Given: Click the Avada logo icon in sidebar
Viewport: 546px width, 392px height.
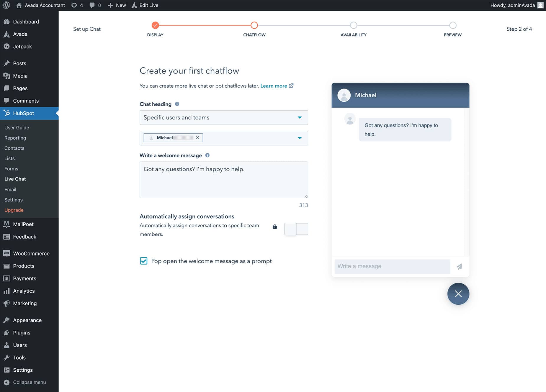Looking at the screenshot, I should coord(6,34).
